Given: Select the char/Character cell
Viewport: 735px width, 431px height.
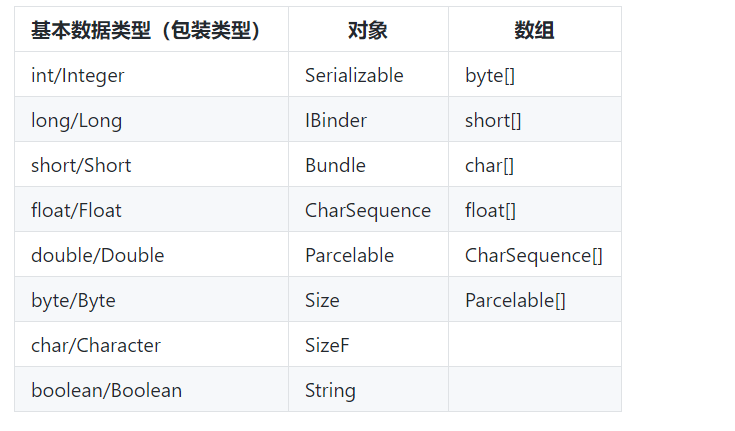Looking at the screenshot, I should coord(96,345).
